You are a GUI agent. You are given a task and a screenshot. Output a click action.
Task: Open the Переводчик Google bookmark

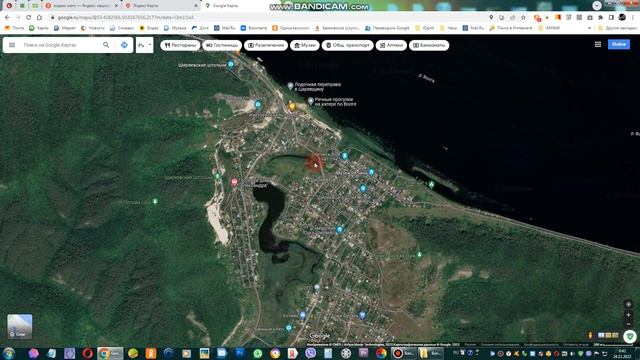coord(387,28)
